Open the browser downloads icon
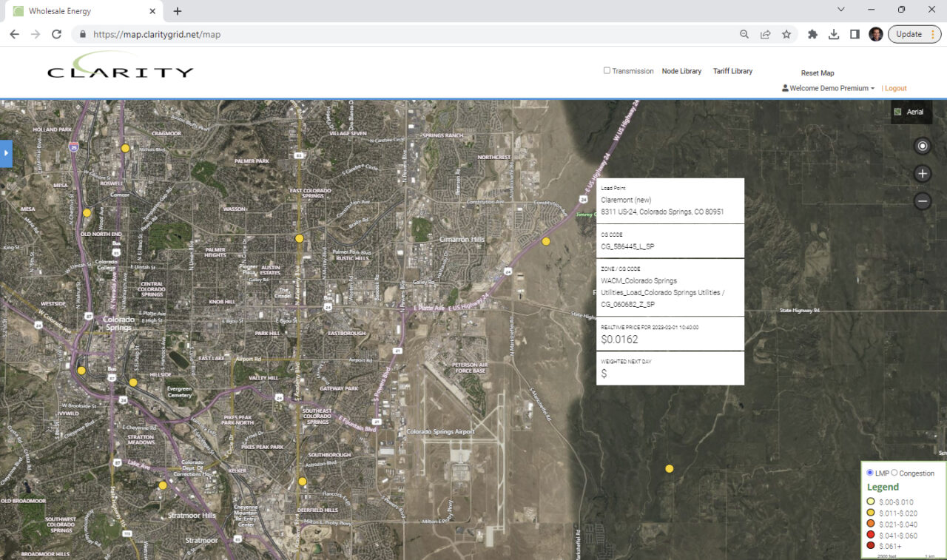 [834, 34]
